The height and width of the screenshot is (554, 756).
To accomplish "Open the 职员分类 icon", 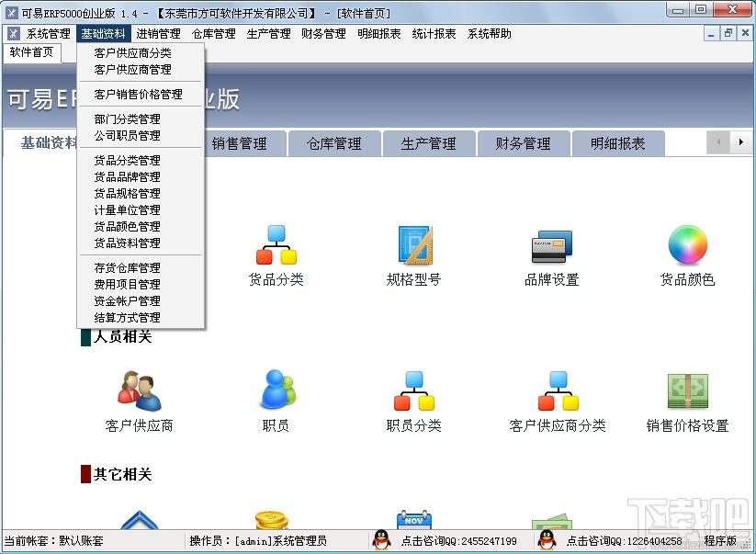I will click(x=414, y=390).
